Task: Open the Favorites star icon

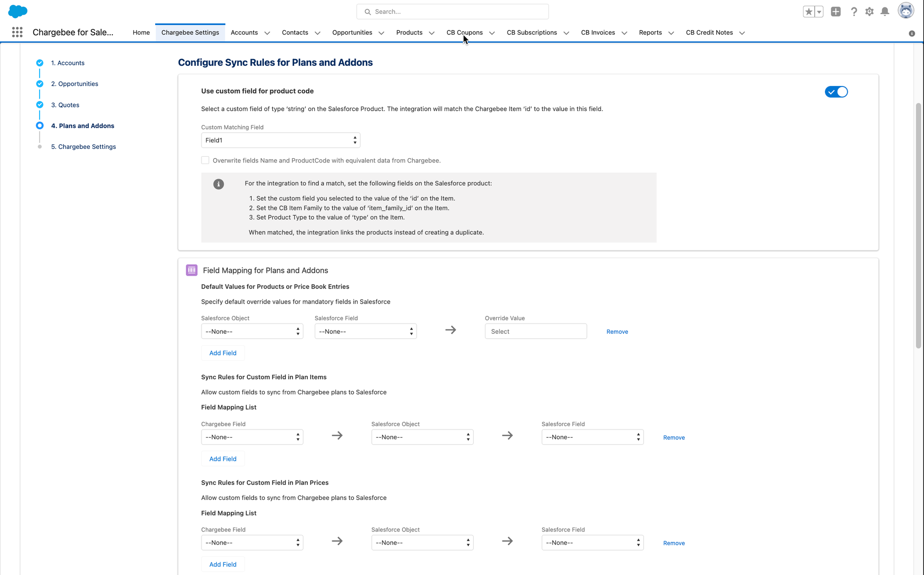Action: tap(808, 12)
